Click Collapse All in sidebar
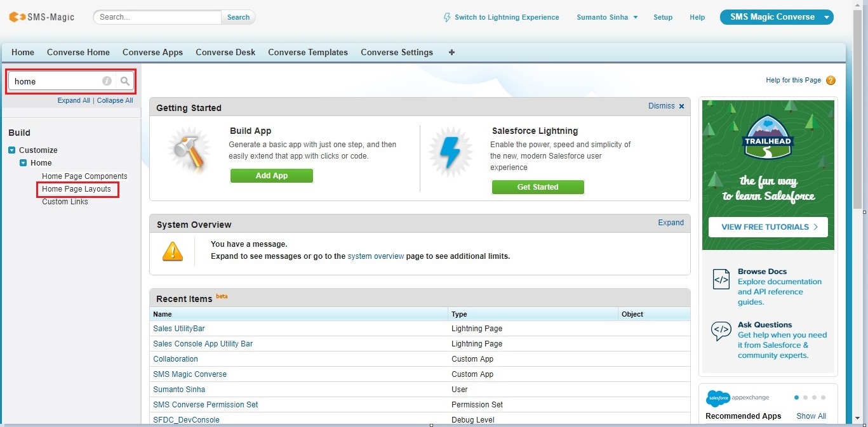 coord(115,100)
